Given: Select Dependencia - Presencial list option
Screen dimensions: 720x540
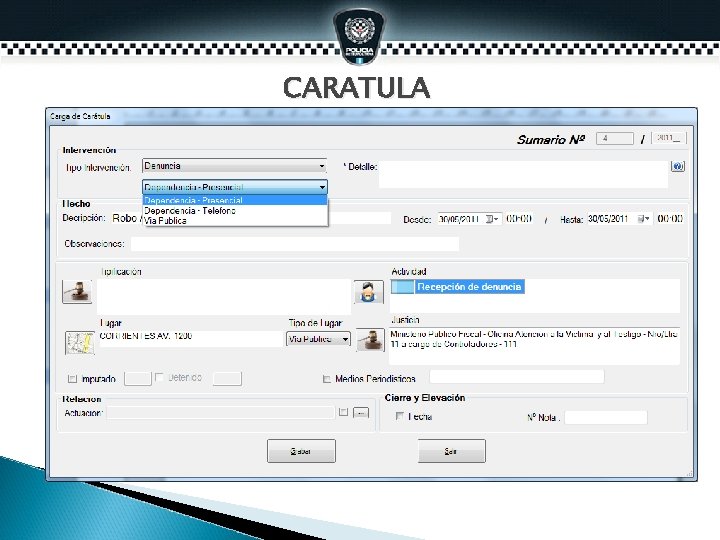Looking at the screenshot, I should coord(235,200).
